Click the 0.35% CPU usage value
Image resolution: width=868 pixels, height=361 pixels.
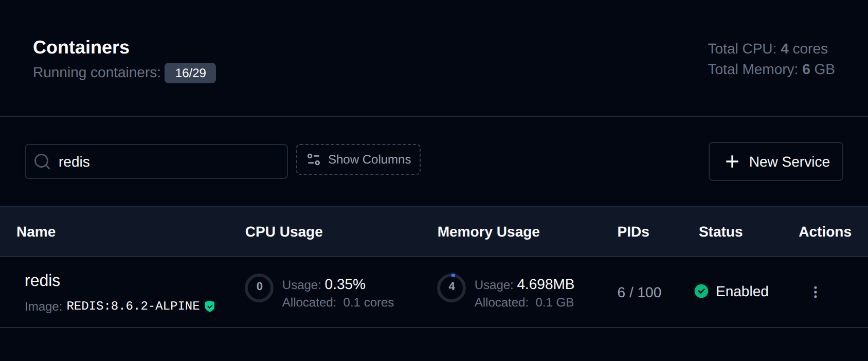345,284
